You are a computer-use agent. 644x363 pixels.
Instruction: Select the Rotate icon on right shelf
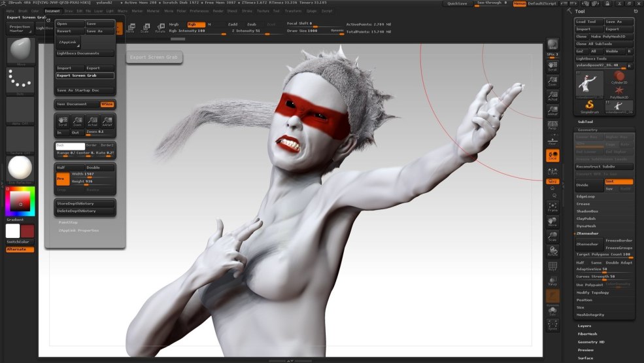[552, 251]
